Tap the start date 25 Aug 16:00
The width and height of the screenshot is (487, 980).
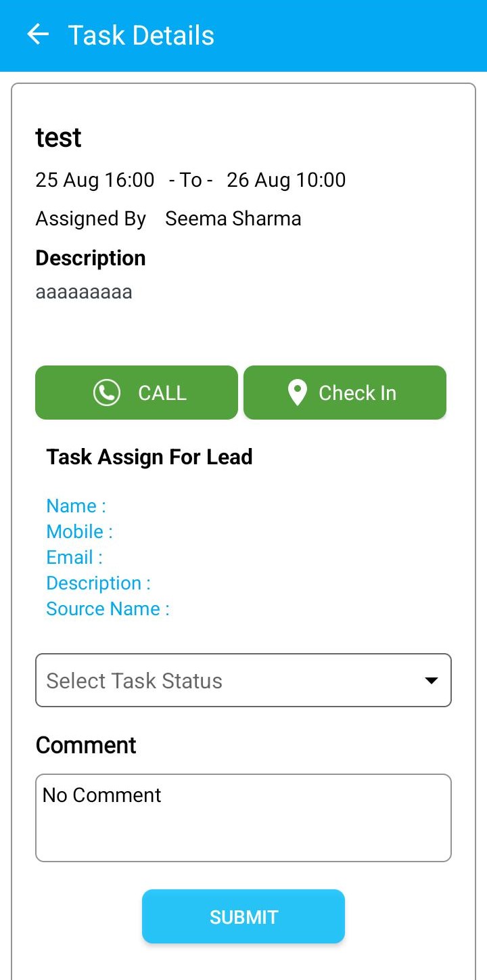[95, 180]
